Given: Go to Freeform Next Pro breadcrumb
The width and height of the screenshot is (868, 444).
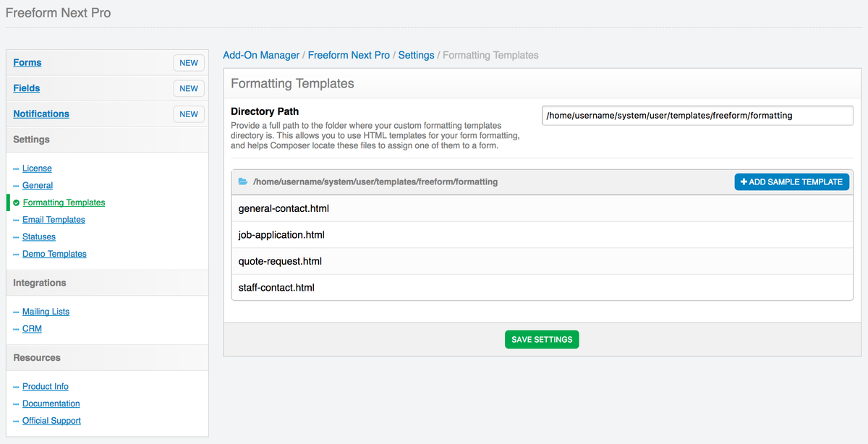Looking at the screenshot, I should [349, 55].
